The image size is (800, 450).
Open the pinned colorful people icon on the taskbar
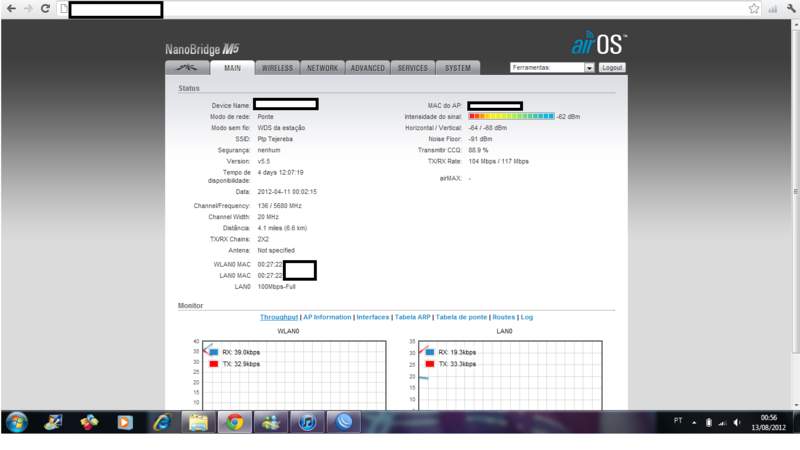[89, 422]
